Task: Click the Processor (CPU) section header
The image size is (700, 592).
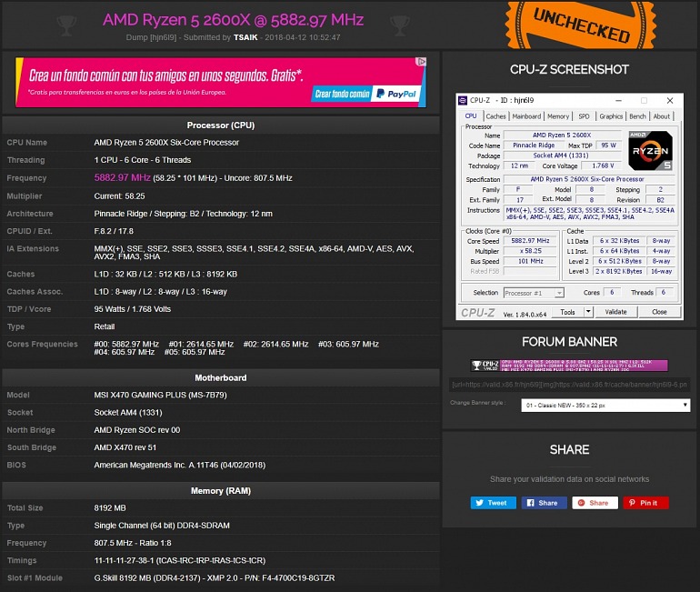Action: [x=221, y=125]
